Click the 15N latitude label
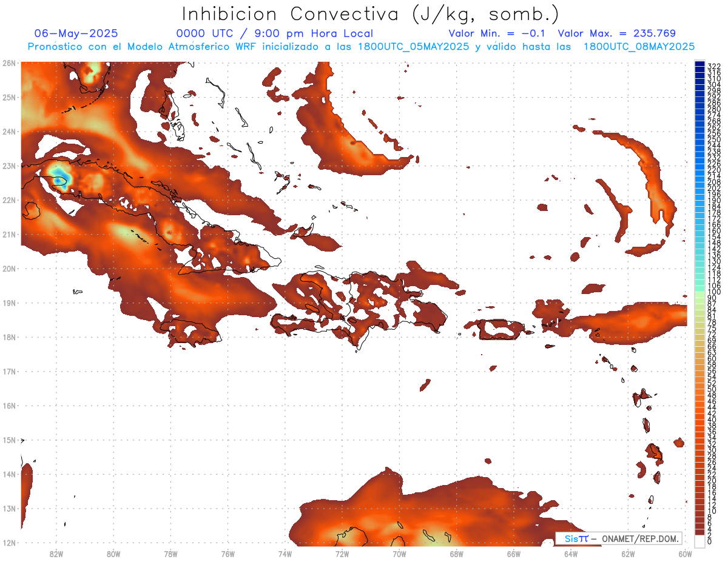The width and height of the screenshot is (728, 562). (8, 440)
